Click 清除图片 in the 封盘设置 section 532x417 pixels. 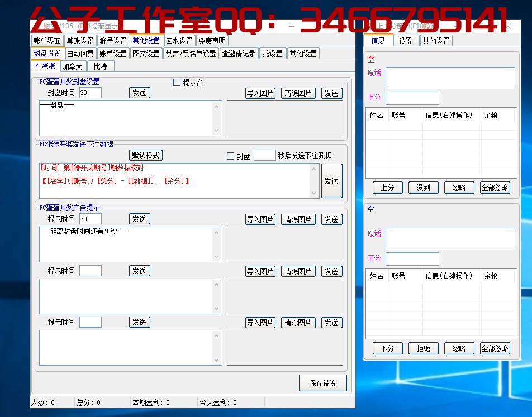pos(298,93)
